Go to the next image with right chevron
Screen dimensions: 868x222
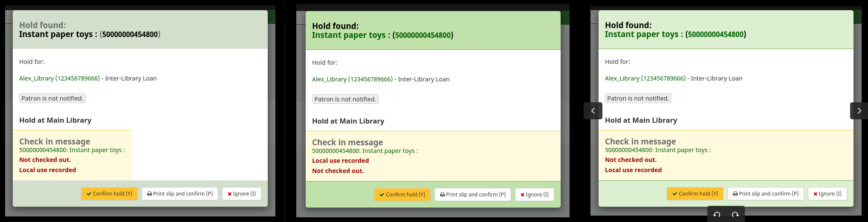tap(859, 111)
